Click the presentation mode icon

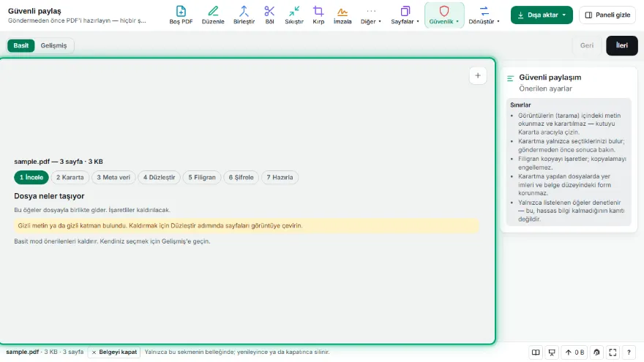pos(552,352)
